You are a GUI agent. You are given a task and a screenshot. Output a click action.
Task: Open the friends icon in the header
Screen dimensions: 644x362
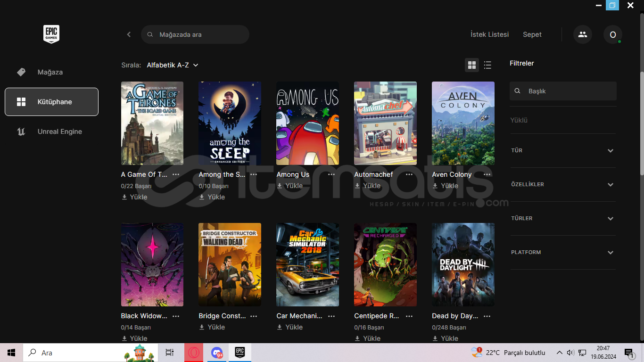583,34
